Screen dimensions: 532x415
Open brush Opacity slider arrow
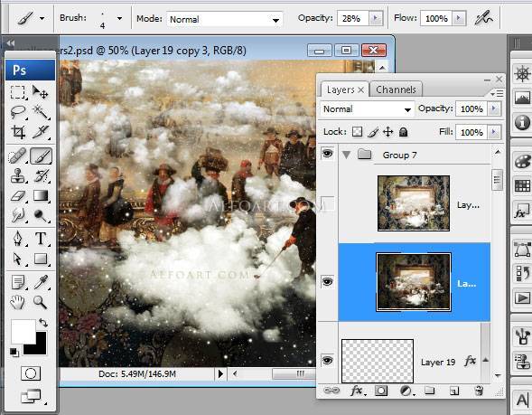375,18
